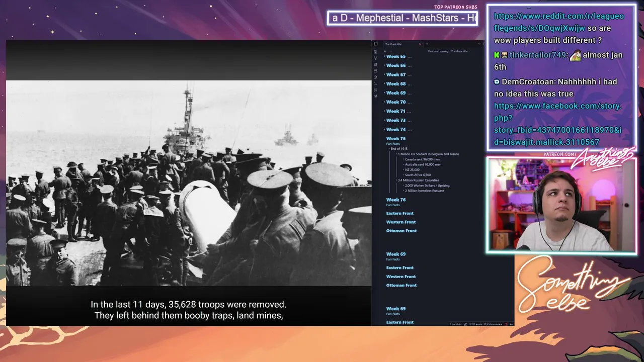The height and width of the screenshot is (362, 644).
Task: Open command palette terminal icon
Action: click(375, 83)
